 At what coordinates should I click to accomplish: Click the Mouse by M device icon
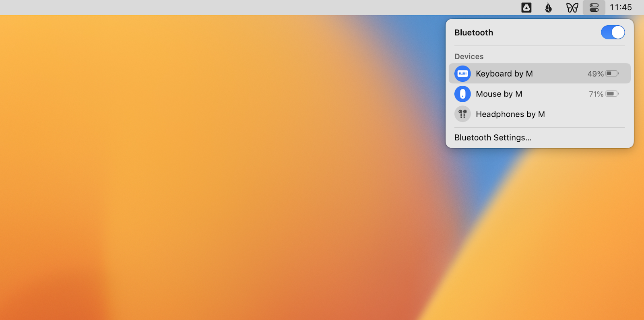point(462,94)
